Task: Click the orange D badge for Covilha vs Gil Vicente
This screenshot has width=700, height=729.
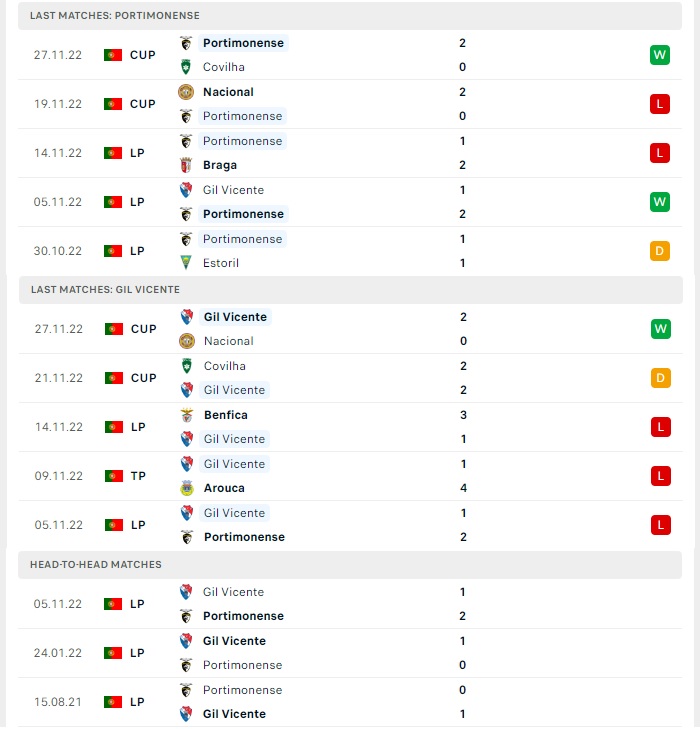Action: (660, 378)
